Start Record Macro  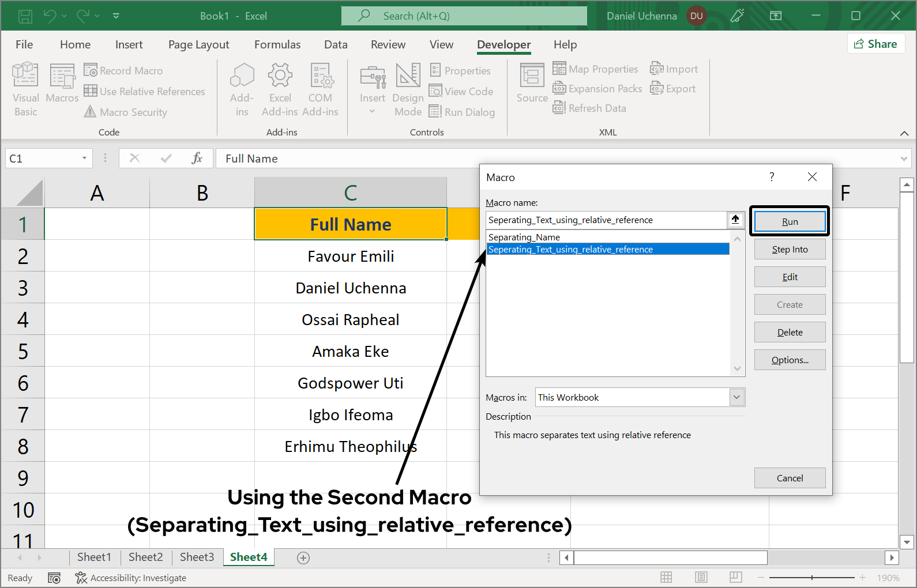point(124,71)
